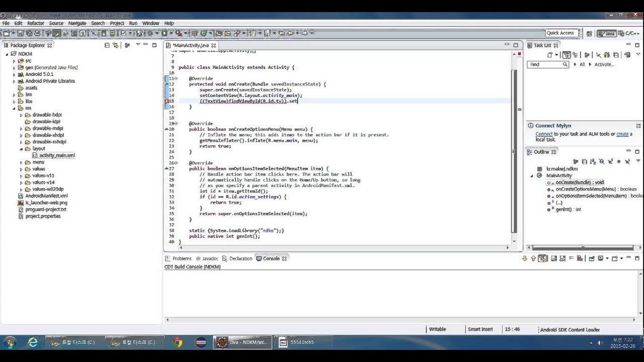644x362 pixels.
Task: Toggle Hide Static Members in Outline
Action: (x=610, y=161)
